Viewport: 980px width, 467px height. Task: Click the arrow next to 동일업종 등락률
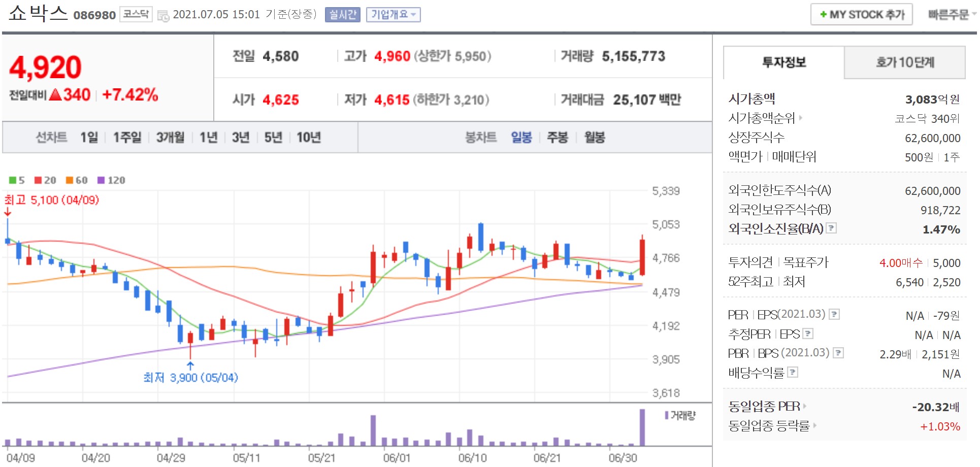click(x=814, y=425)
